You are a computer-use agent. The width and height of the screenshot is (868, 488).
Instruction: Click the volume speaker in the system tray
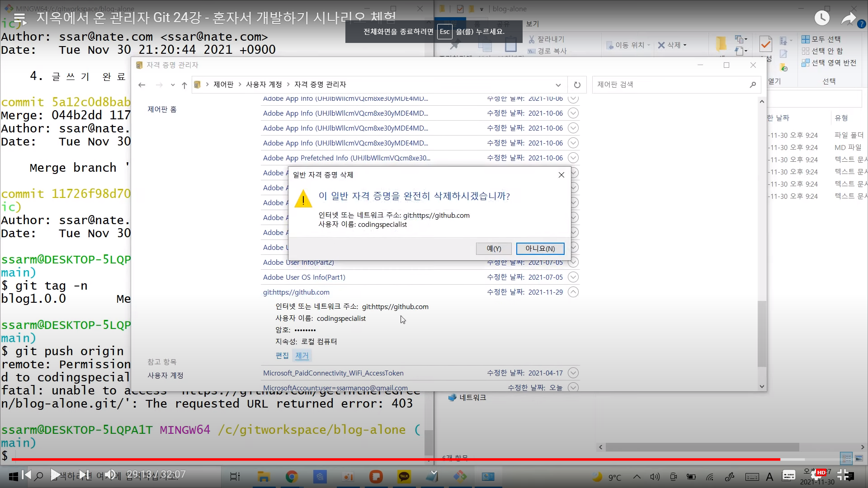tap(655, 477)
